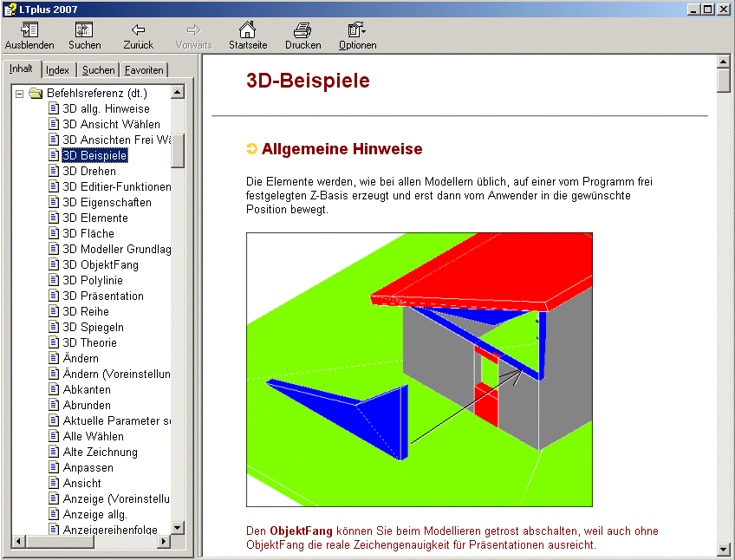The height and width of the screenshot is (560, 735).
Task: Click page icon beside Abkanten
Action: click(54, 389)
